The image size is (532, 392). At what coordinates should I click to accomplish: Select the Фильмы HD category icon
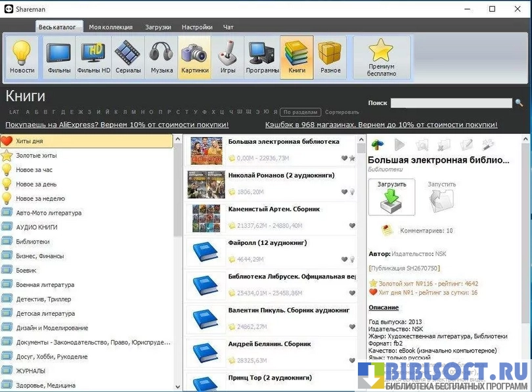[x=94, y=57]
